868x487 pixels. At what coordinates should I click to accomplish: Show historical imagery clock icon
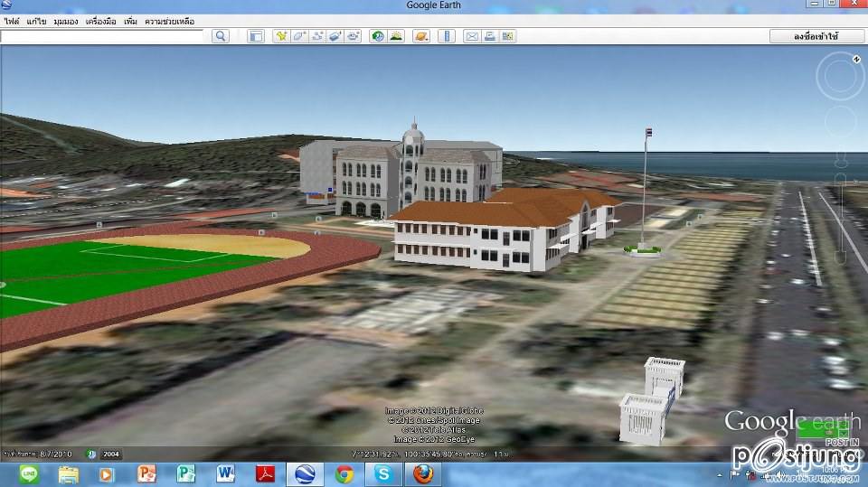click(378, 36)
